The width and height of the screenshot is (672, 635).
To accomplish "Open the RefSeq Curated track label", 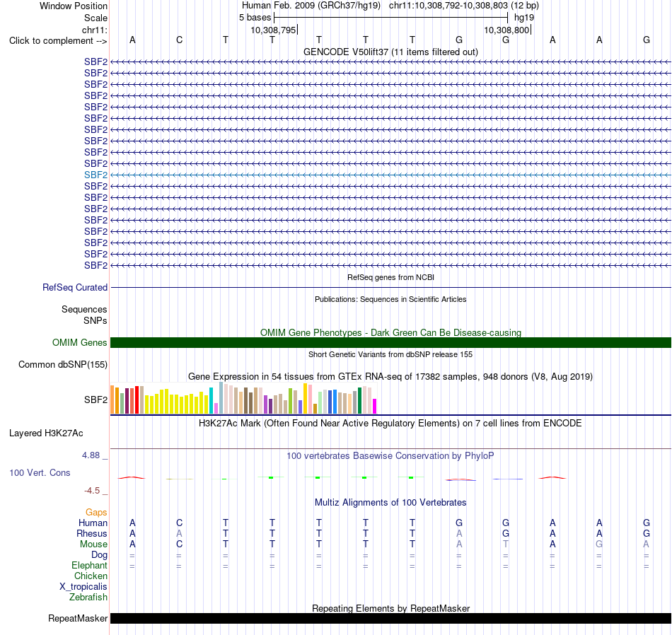I will pos(74,288).
